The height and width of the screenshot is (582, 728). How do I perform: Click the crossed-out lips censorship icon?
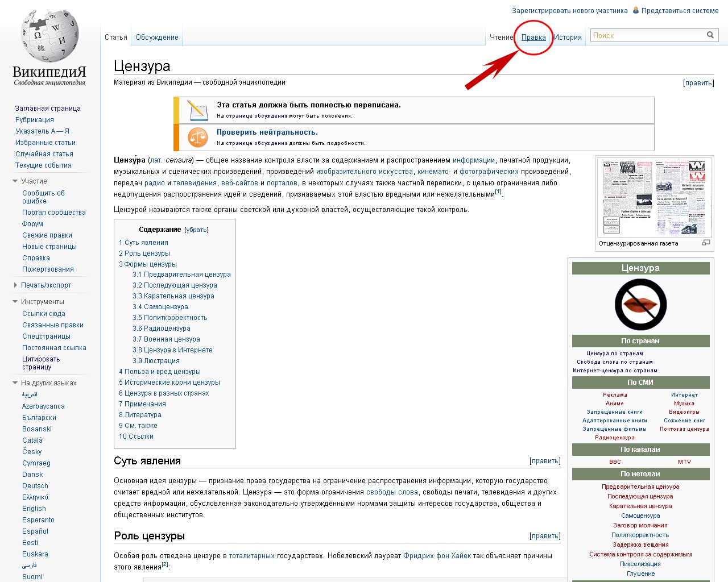tap(640, 305)
